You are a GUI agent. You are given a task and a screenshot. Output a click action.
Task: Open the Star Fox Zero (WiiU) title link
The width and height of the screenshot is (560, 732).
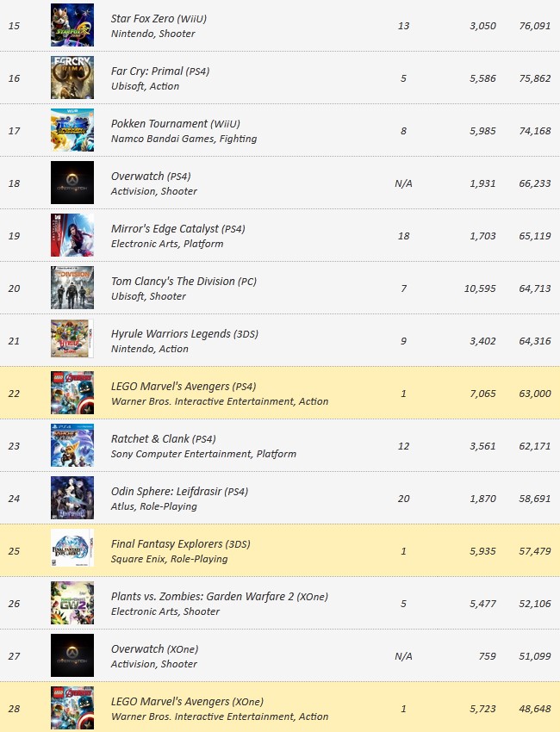pyautogui.click(x=159, y=19)
